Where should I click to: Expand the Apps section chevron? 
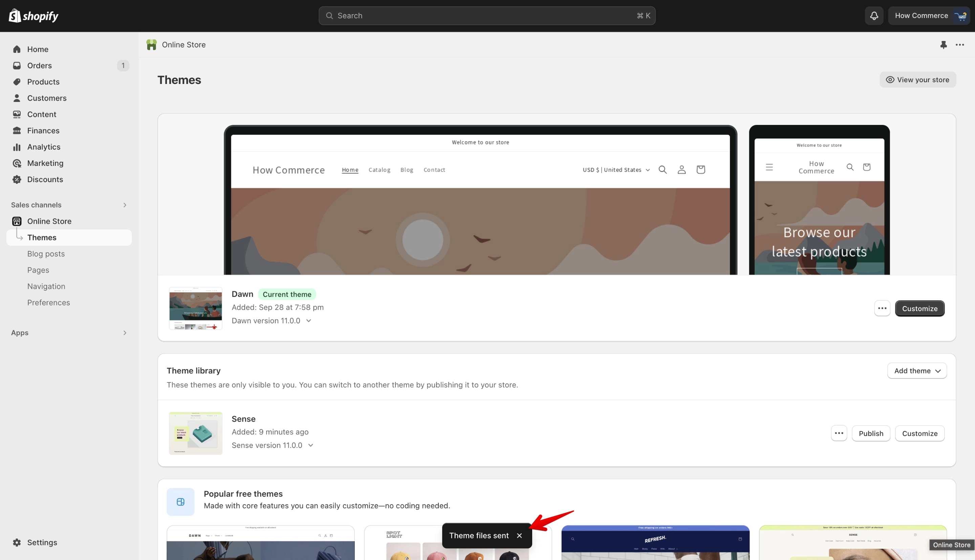pos(125,333)
